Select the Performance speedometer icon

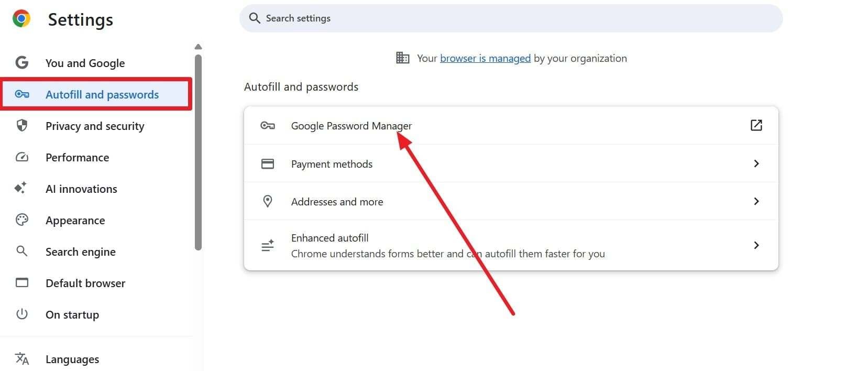tap(21, 157)
